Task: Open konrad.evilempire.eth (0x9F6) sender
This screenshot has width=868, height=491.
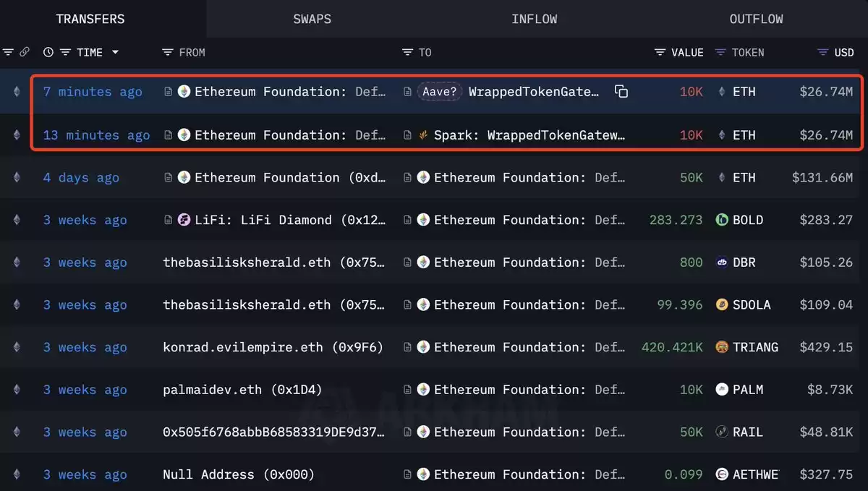Action: (x=273, y=347)
